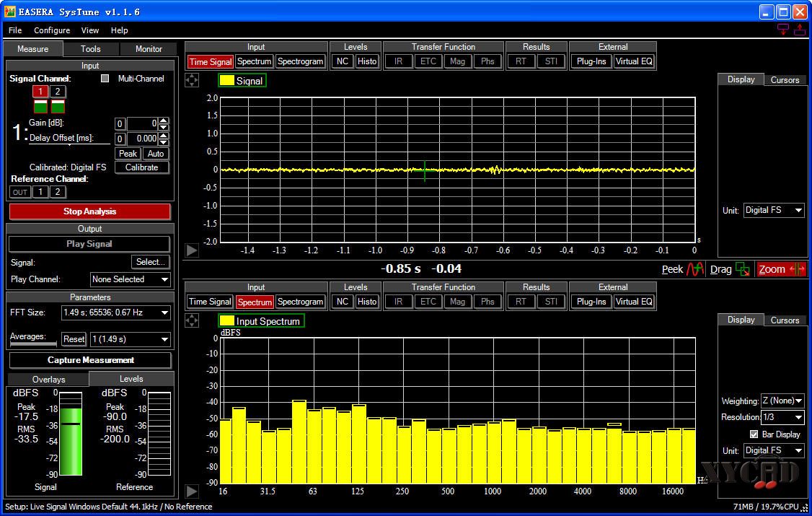
Task: Open the View menu
Action: coord(89,30)
